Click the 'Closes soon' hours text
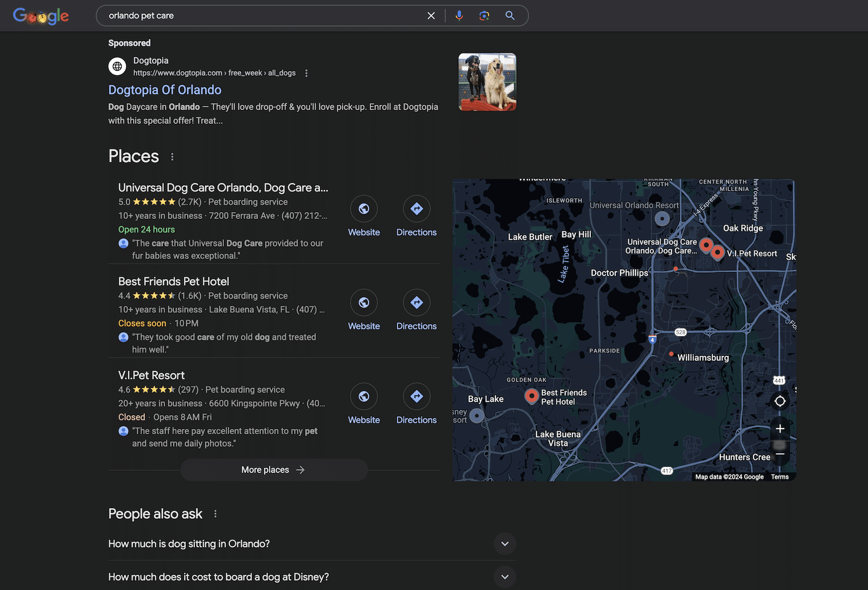 point(142,323)
